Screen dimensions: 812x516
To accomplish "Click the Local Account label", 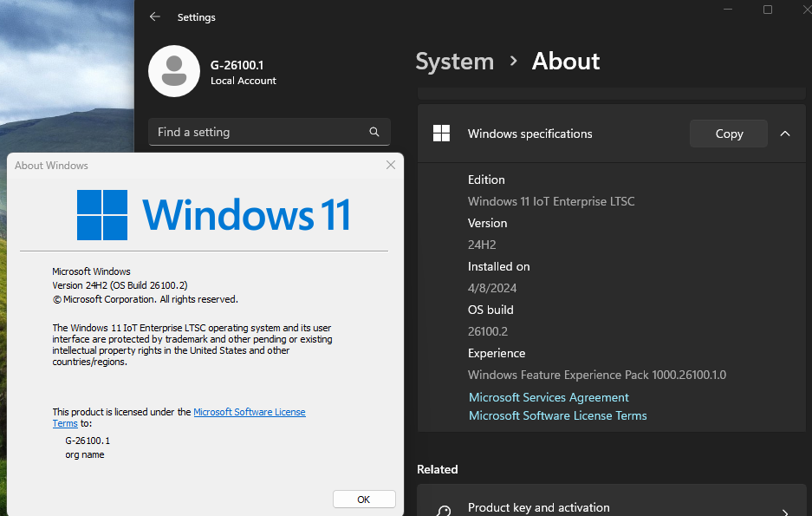I will click(x=243, y=81).
